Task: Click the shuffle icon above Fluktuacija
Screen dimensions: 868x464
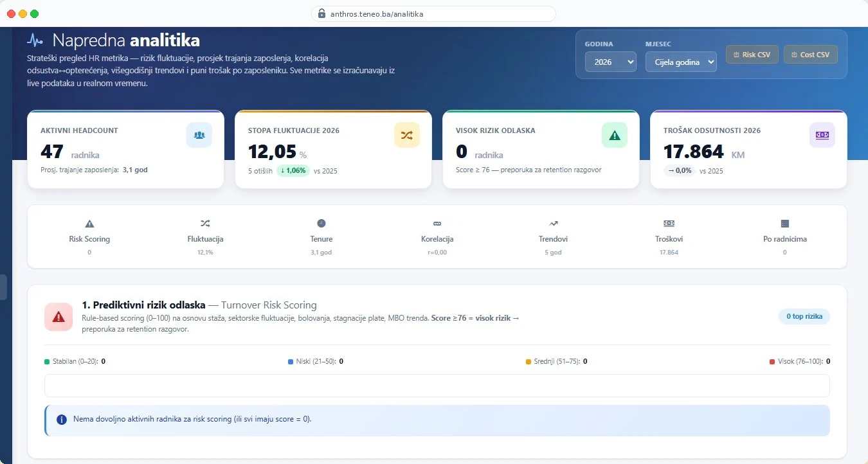Action: pos(205,224)
